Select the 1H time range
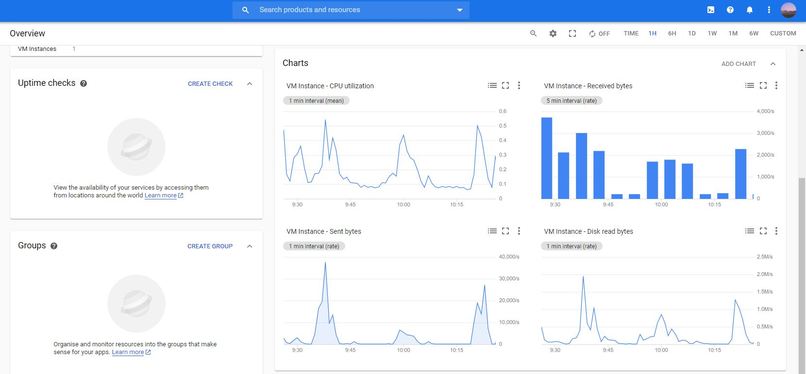 (x=652, y=33)
